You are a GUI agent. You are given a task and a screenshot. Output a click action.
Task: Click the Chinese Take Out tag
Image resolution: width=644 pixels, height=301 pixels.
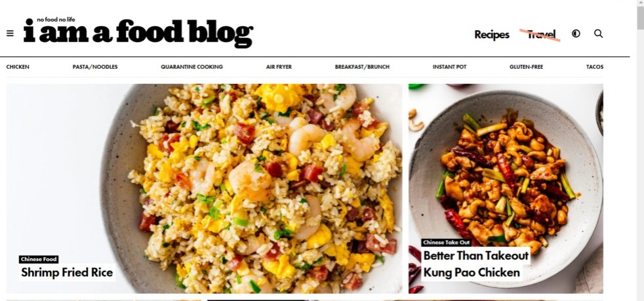pyautogui.click(x=446, y=242)
